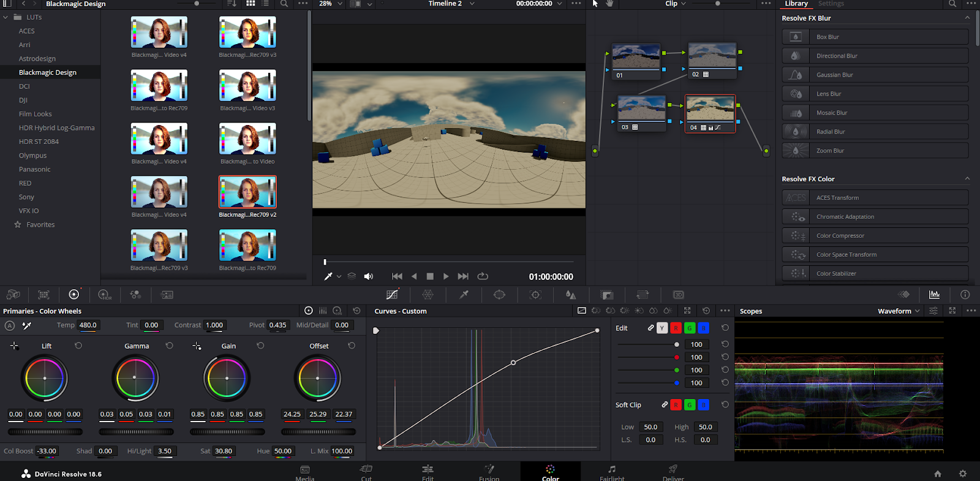Stop viewer playback
980x481 pixels.
pos(430,276)
